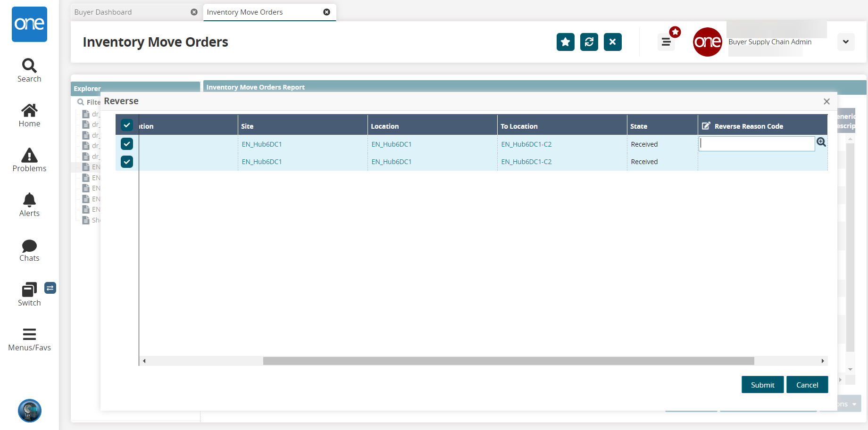The width and height of the screenshot is (868, 430).
Task: Click the horizontal scrollbar thumb in the dialog
Action: coord(509,361)
